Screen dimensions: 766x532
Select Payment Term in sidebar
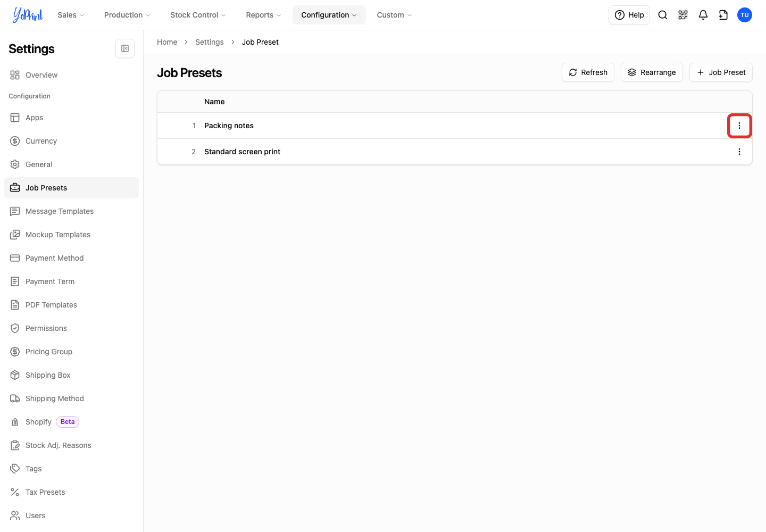(71, 281)
